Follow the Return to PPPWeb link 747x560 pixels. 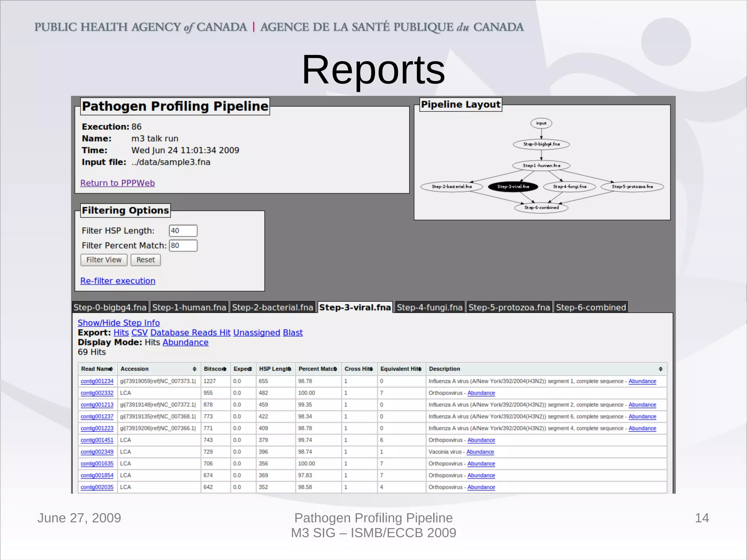coord(117,183)
